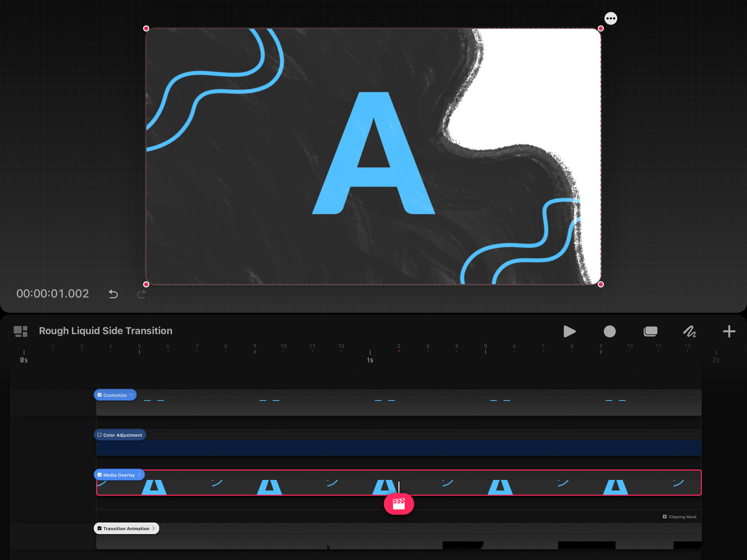Select the top-right canvas corner handle
Screen dimensions: 747x560
600,28
